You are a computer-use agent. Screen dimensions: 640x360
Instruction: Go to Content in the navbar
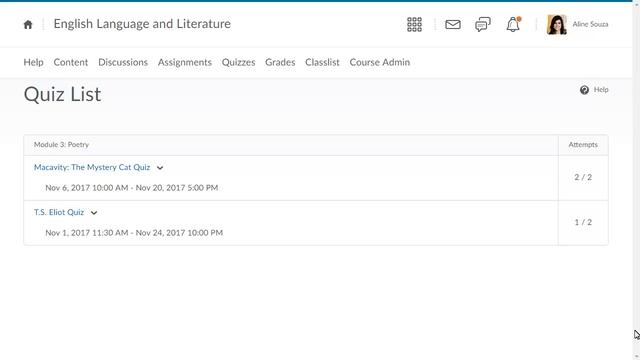click(71, 62)
